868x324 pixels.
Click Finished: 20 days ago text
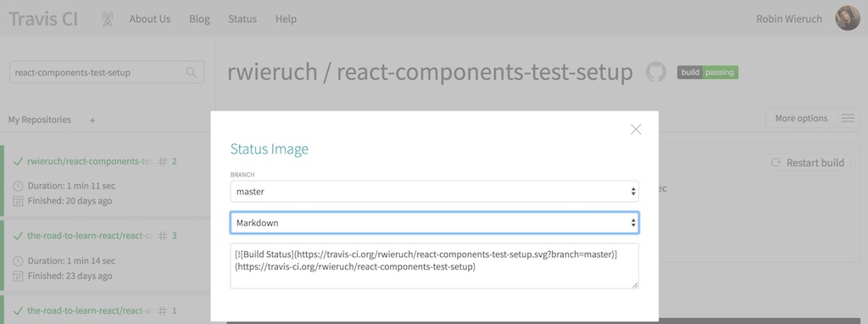pyautogui.click(x=70, y=200)
